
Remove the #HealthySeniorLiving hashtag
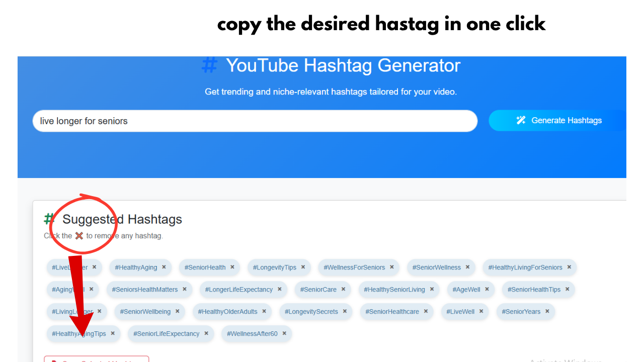pyautogui.click(x=432, y=290)
